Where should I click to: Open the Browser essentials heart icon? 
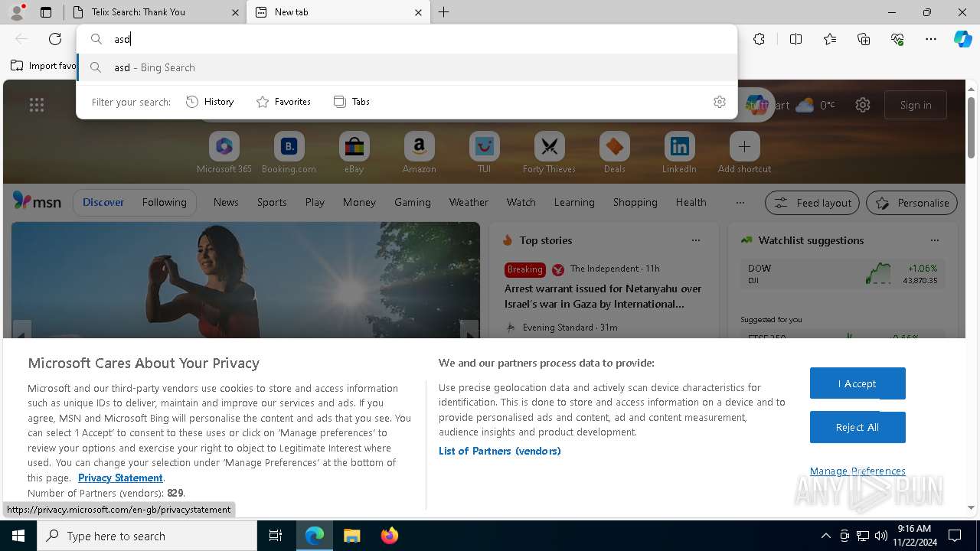(x=897, y=39)
